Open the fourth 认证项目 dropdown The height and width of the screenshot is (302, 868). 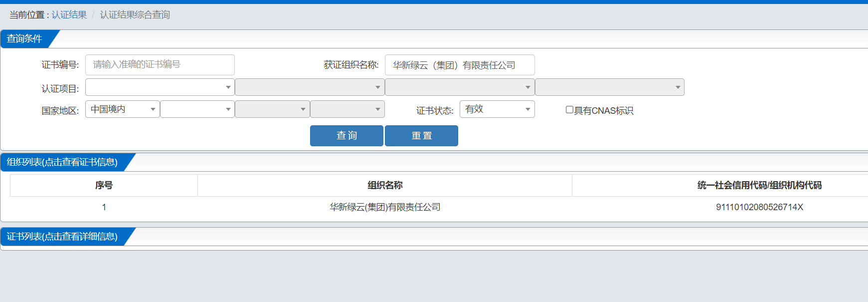(610, 87)
